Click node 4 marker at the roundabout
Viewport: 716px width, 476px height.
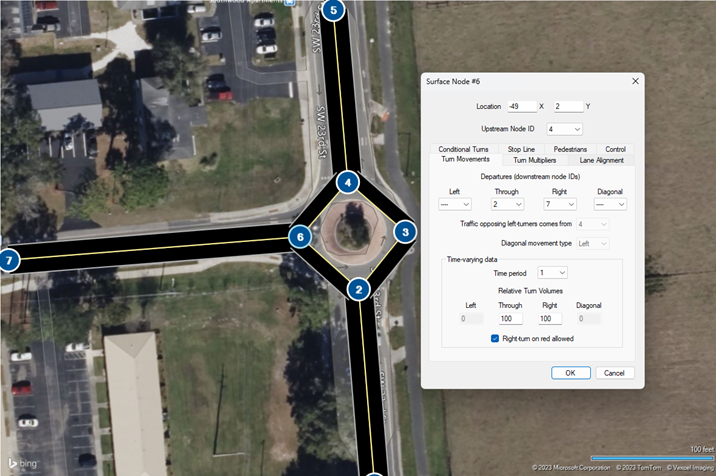point(347,183)
